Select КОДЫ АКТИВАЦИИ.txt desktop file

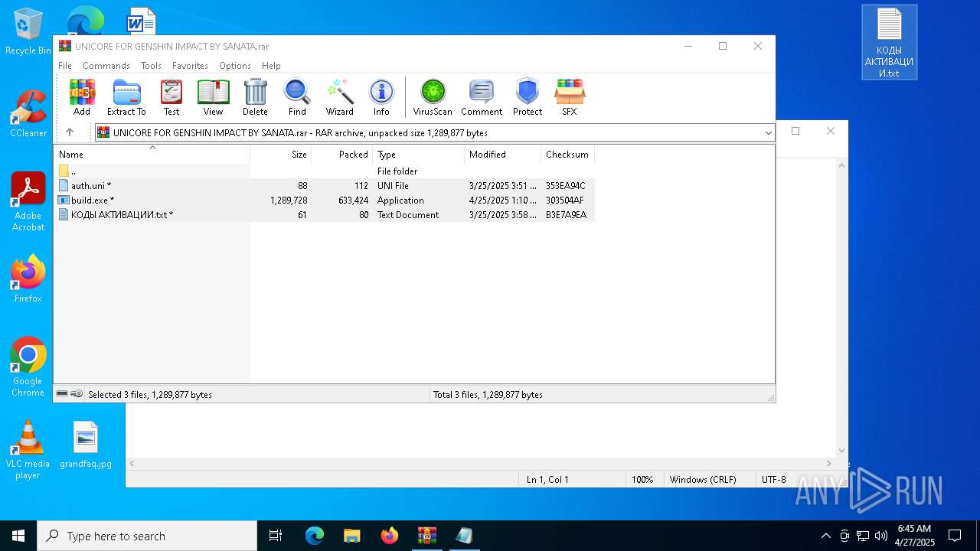[889, 42]
